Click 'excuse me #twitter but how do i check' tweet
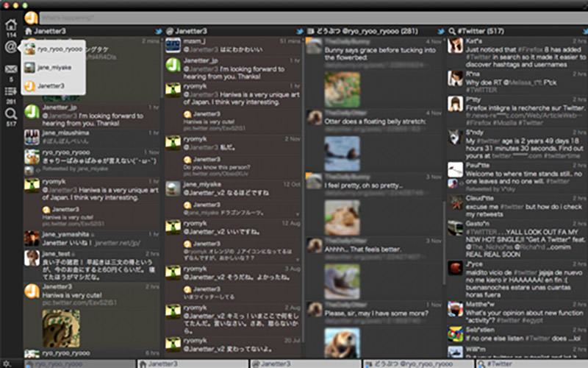The image size is (588, 368). (524, 210)
